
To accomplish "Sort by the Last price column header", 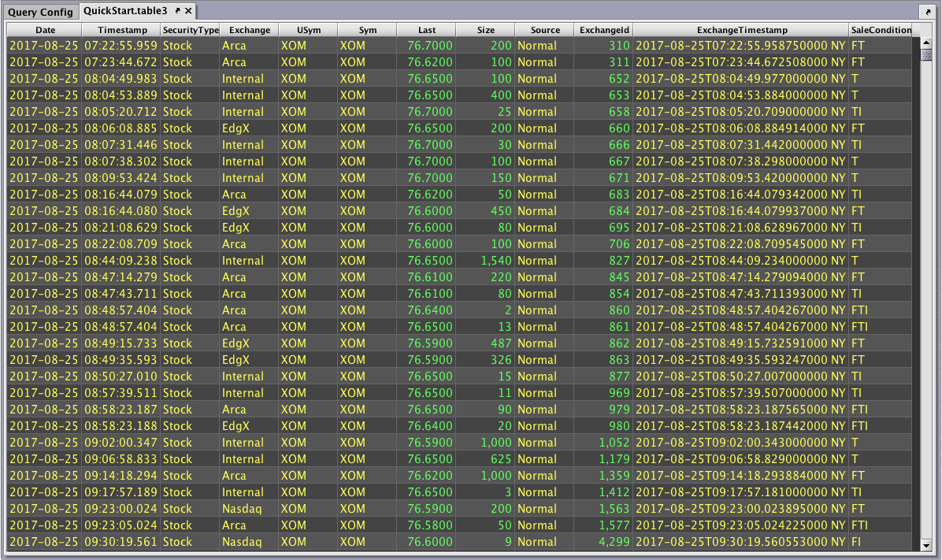I will click(426, 30).
